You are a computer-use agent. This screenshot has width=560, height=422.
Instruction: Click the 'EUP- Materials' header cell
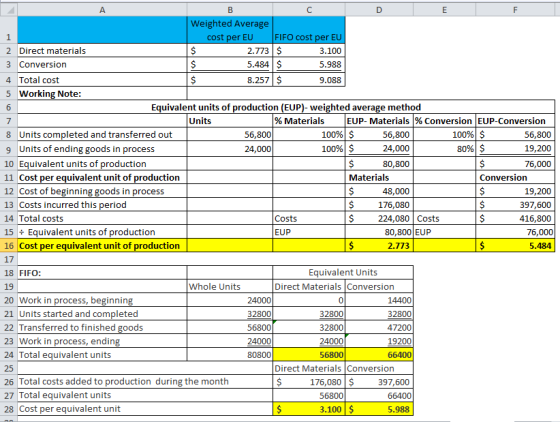(x=379, y=121)
